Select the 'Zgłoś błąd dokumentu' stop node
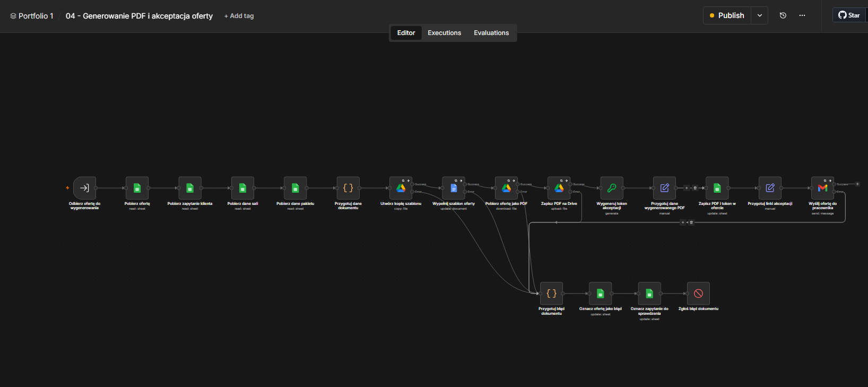 (698, 294)
